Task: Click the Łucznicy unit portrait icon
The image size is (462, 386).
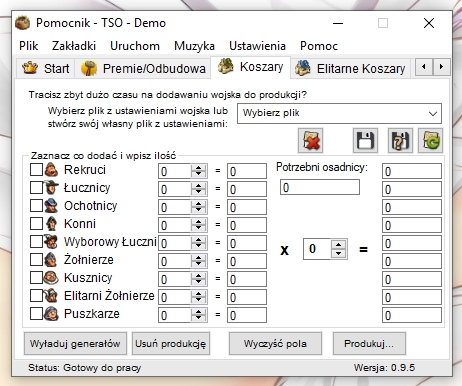Action: [x=51, y=187]
